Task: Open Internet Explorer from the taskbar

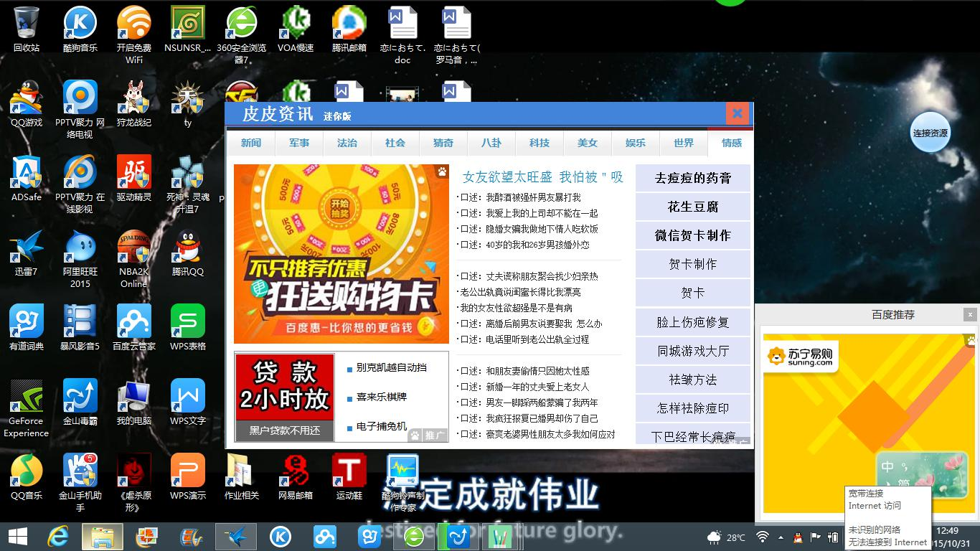Action: coord(58,536)
